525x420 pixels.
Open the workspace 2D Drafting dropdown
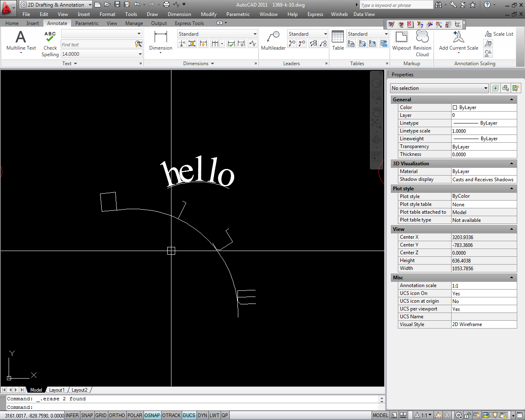pos(56,5)
